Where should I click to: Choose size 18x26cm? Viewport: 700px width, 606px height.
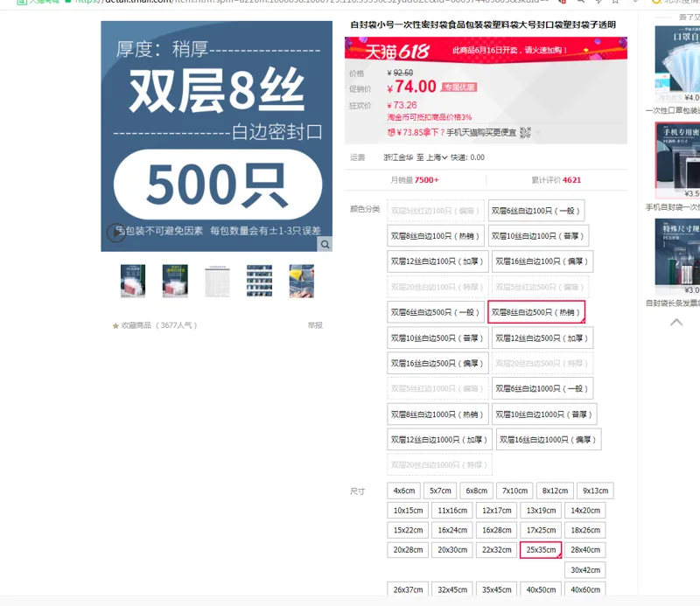pos(585,530)
